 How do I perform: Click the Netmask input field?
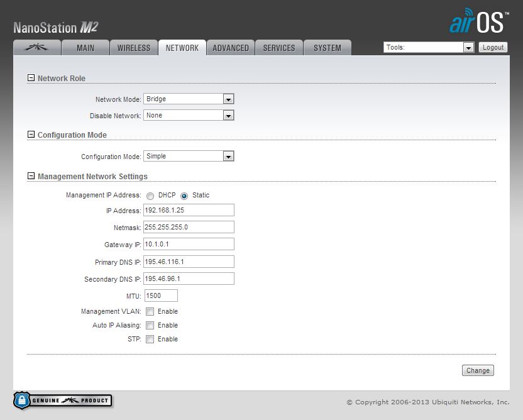[x=189, y=227]
